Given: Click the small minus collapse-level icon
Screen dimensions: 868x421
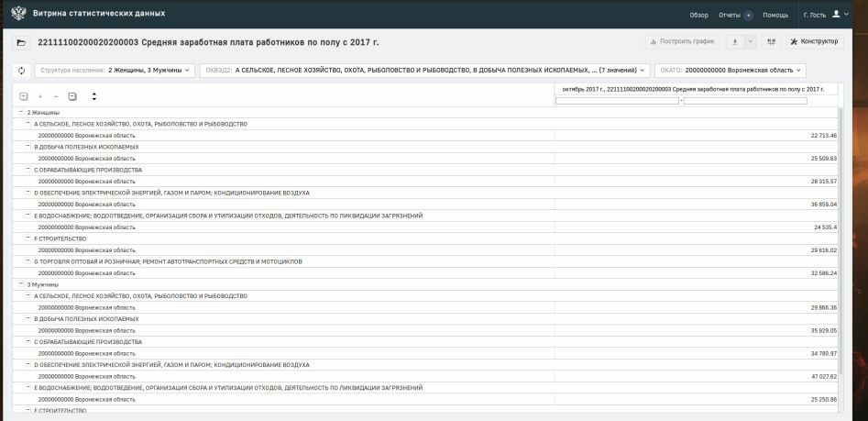Looking at the screenshot, I should (x=56, y=96).
